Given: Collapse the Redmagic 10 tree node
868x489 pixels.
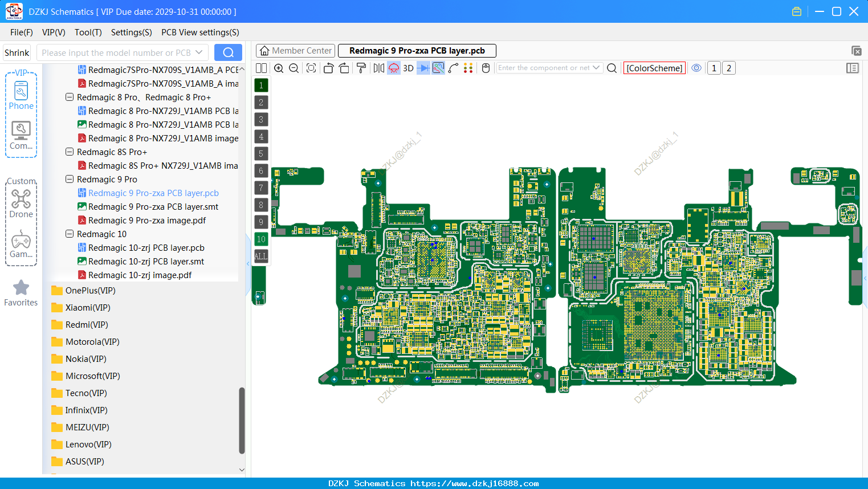Looking at the screenshot, I should pyautogui.click(x=70, y=234).
